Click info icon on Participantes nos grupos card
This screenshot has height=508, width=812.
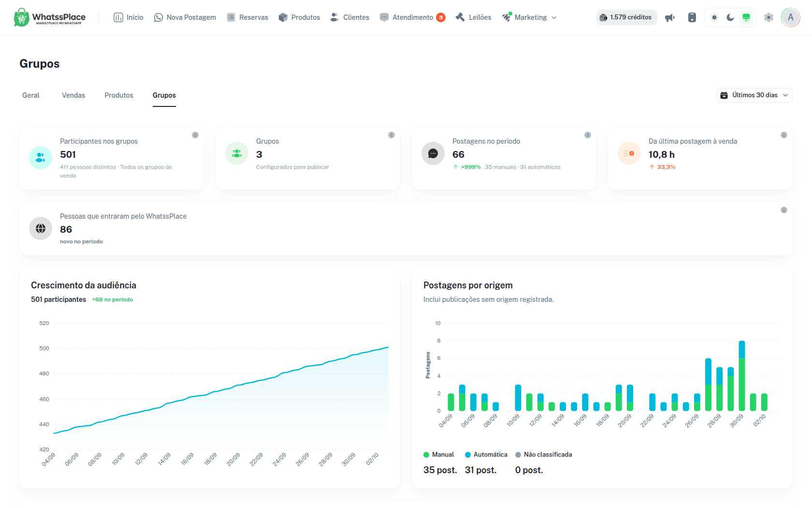click(195, 135)
